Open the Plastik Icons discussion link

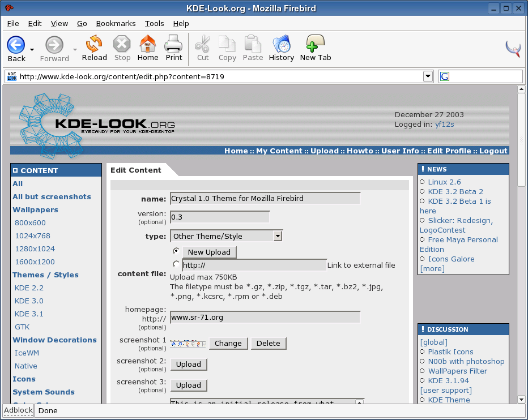(x=450, y=352)
